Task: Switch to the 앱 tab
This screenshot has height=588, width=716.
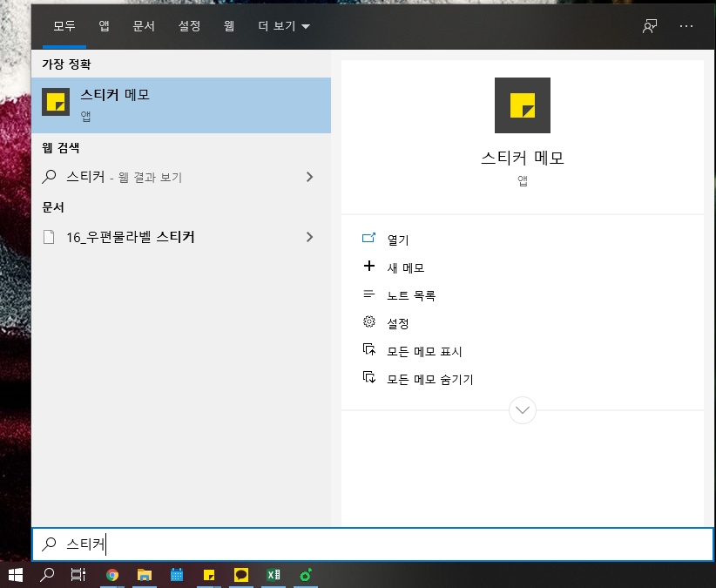Action: [x=105, y=26]
